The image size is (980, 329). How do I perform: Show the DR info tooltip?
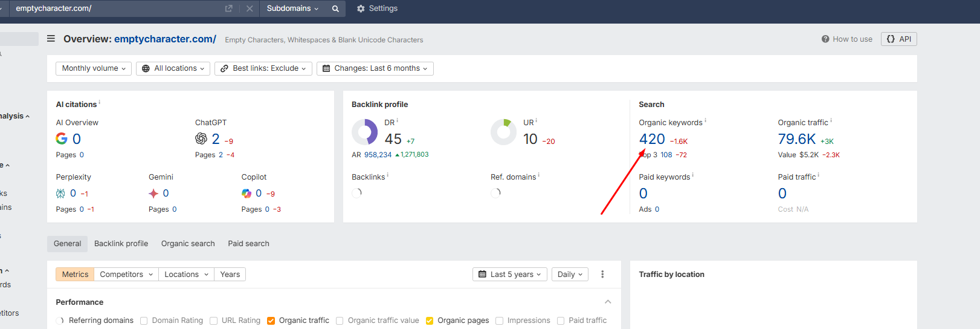tap(398, 120)
